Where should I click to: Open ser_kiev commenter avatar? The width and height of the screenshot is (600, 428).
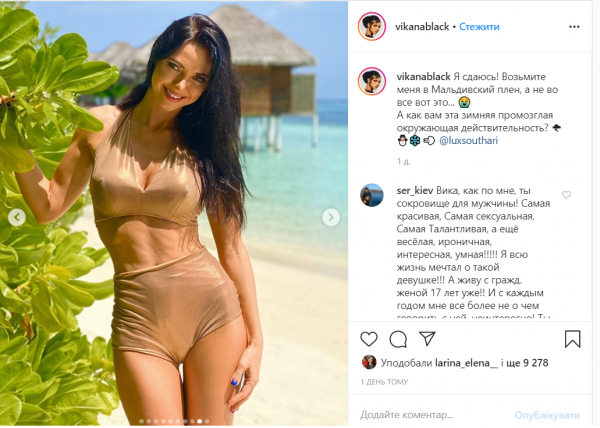372,195
